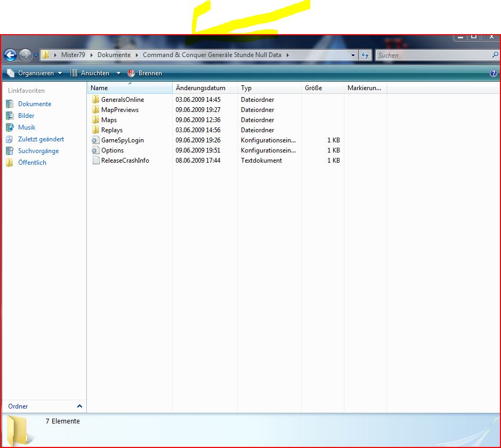
Task: Click the Textdokument type cell
Action: point(261,160)
